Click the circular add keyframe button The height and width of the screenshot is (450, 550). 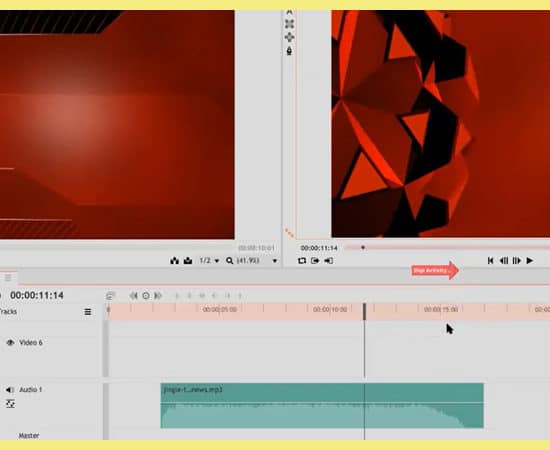pos(146,296)
